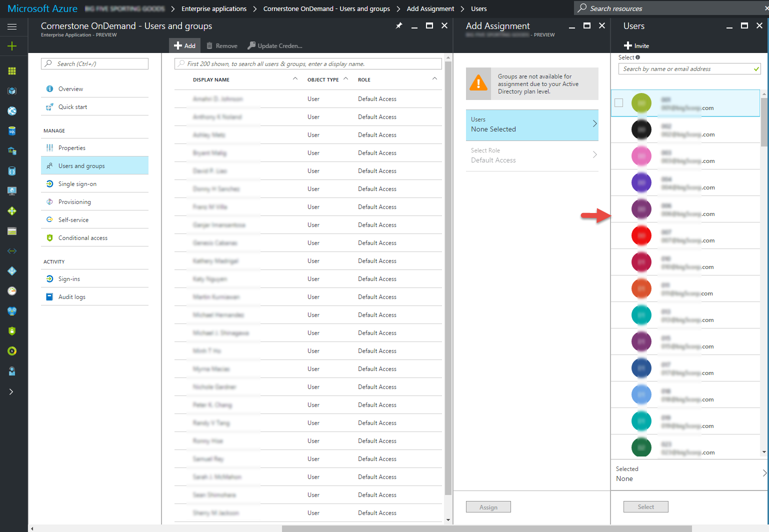This screenshot has width=769, height=532.
Task: Open the Load balancers green diamond icon
Action: click(x=12, y=211)
